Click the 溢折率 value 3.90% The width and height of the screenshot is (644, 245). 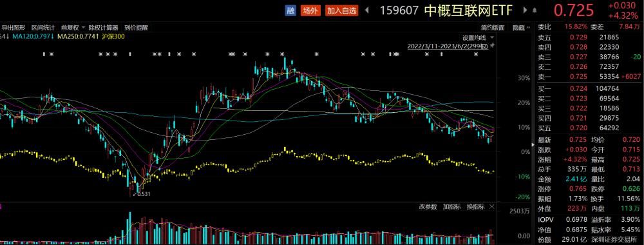click(x=631, y=219)
